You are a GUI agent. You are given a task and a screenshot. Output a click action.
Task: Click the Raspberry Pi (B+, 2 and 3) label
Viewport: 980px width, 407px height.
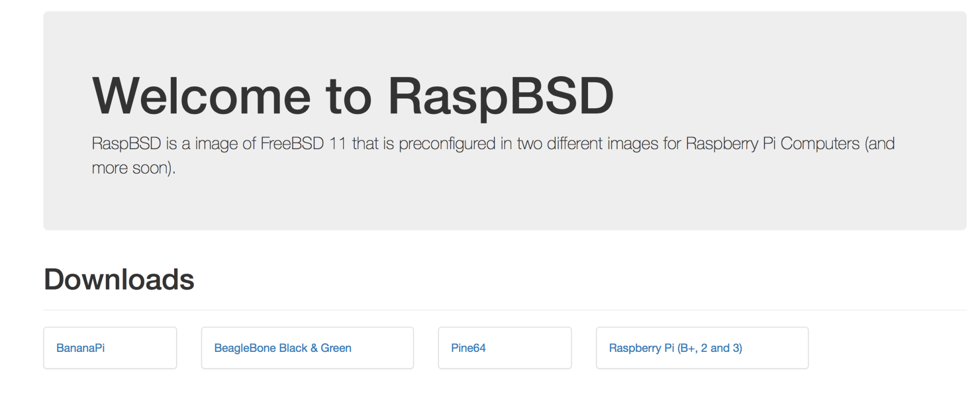676,348
